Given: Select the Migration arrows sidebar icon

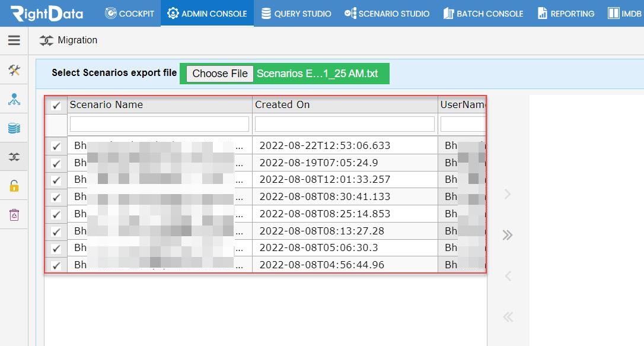Looking at the screenshot, I should (14, 157).
